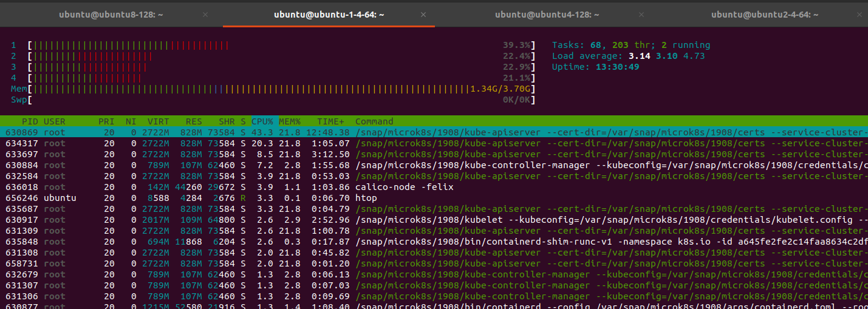Select the ubuntu@ubuntu-1-4-64 terminal tab

(329, 15)
